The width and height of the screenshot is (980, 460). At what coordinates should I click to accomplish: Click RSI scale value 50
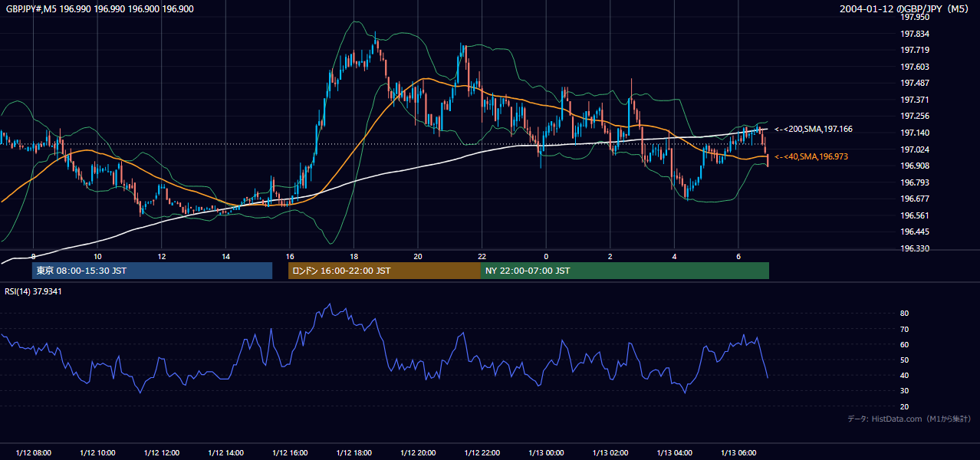(904, 360)
